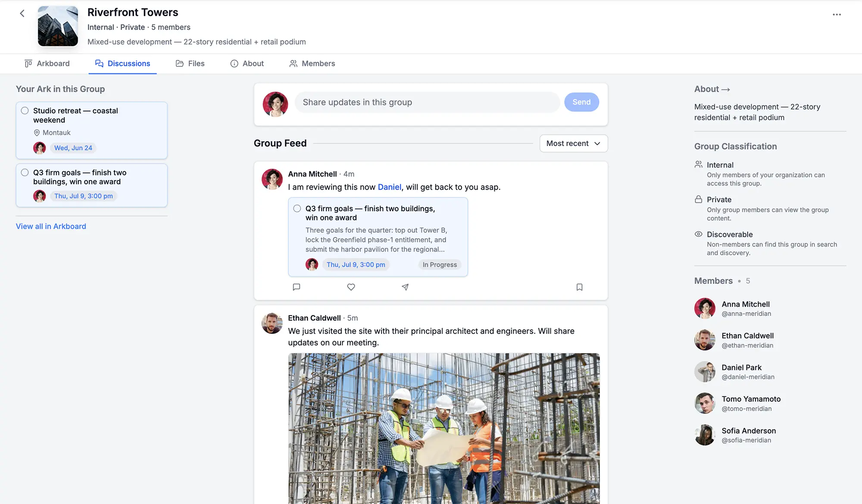862x504 pixels.
Task: Focus the Share updates in this group field
Action: click(x=427, y=103)
